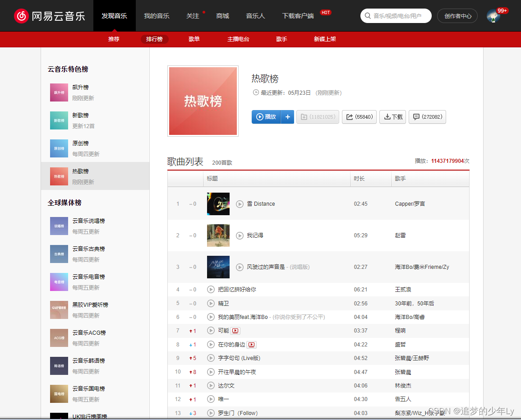Select the 新碟上架 subnav item

coord(325,39)
